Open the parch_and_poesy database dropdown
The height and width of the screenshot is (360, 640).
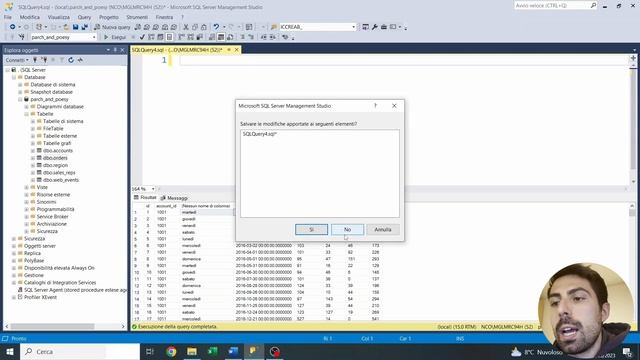[94, 37]
